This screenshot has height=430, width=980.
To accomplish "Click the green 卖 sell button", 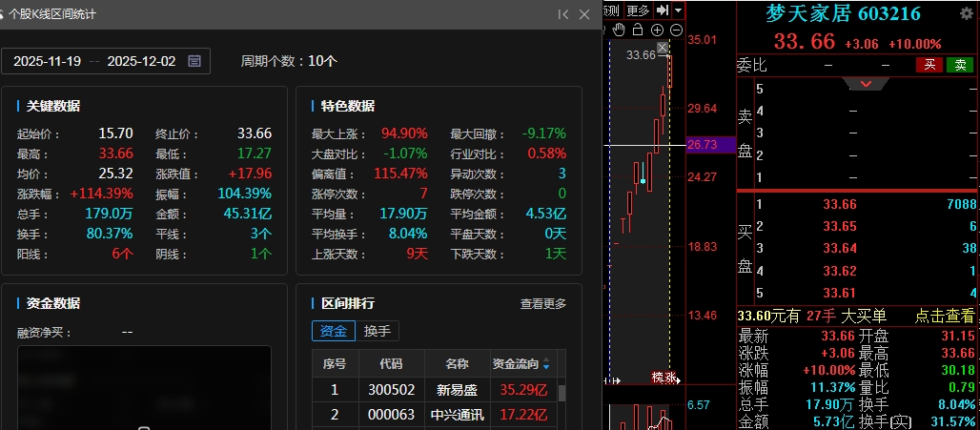I will (959, 65).
